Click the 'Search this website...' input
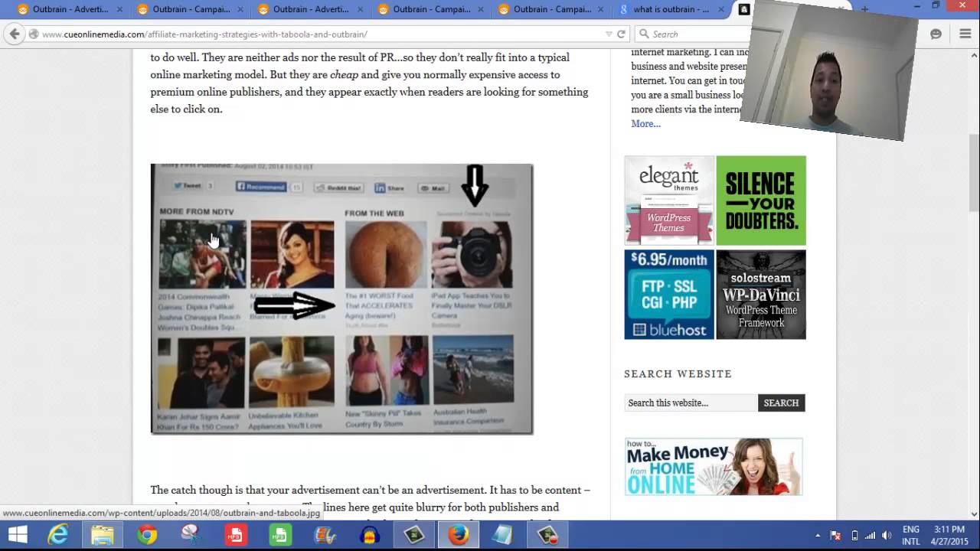 pos(691,403)
